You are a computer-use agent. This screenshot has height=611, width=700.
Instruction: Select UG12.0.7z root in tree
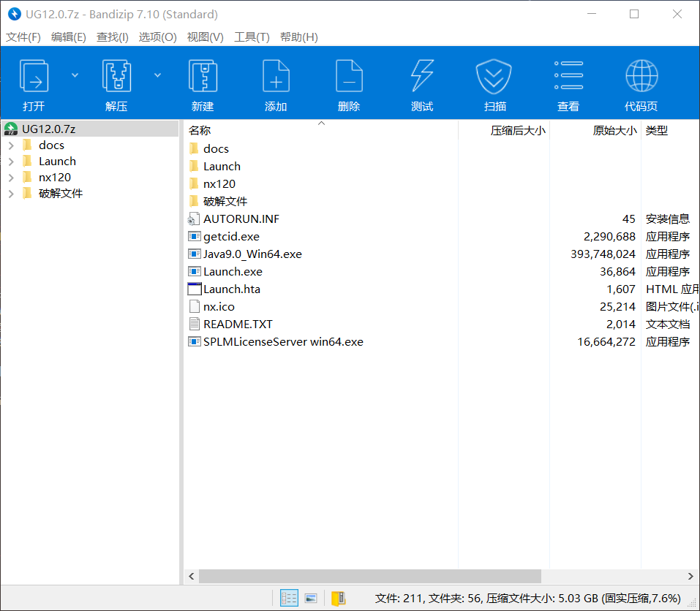coord(90,129)
